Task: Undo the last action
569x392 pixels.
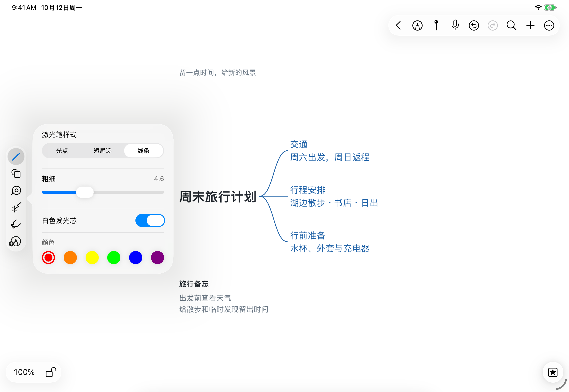Action: 474,26
